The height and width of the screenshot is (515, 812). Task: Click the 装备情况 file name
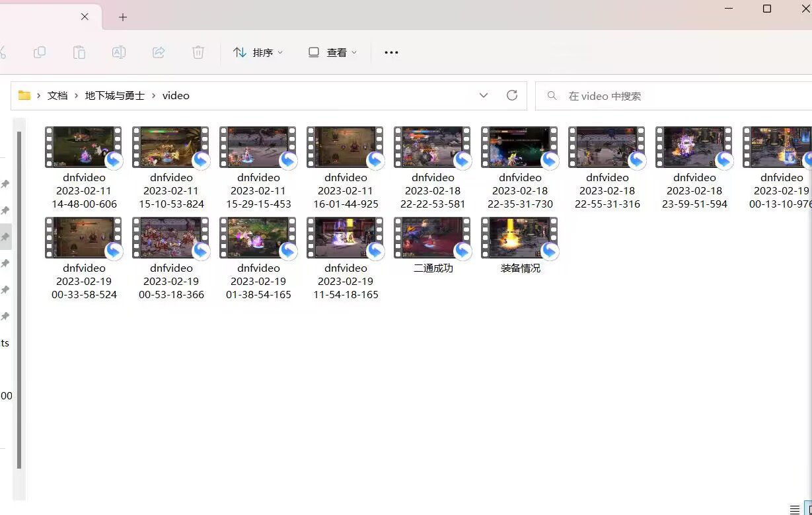[520, 268]
